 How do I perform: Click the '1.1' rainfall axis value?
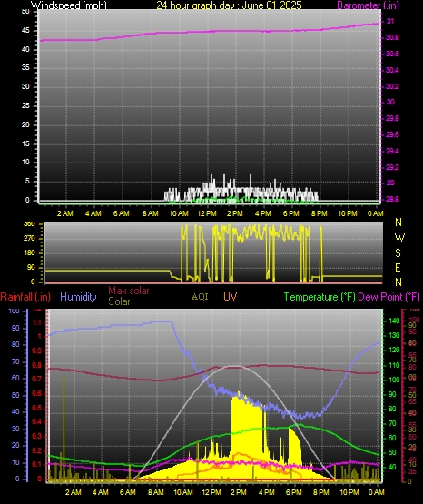pyautogui.click(x=37, y=322)
